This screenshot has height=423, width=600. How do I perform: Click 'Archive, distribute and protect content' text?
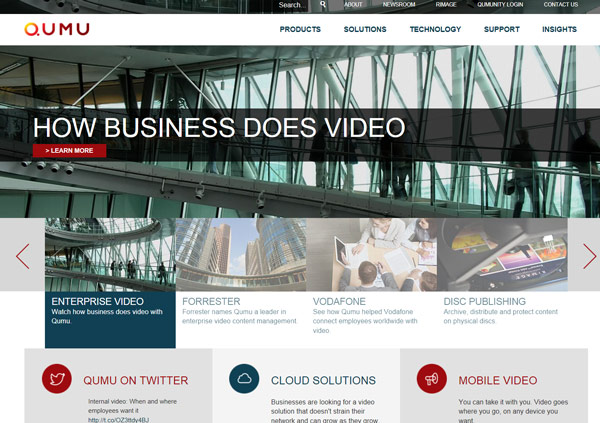(501, 316)
